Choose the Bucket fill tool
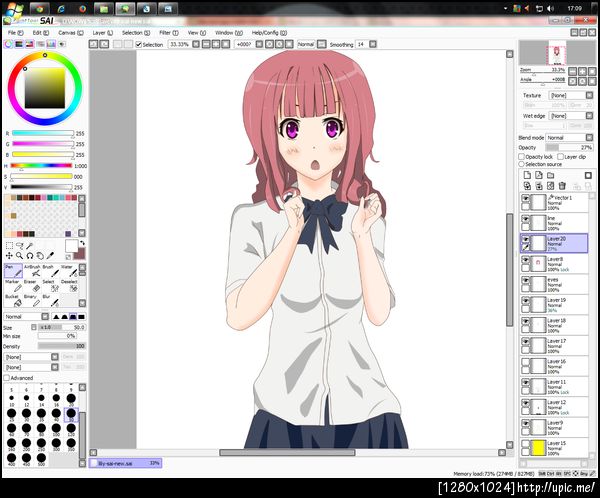600x498 pixels. [x=13, y=300]
